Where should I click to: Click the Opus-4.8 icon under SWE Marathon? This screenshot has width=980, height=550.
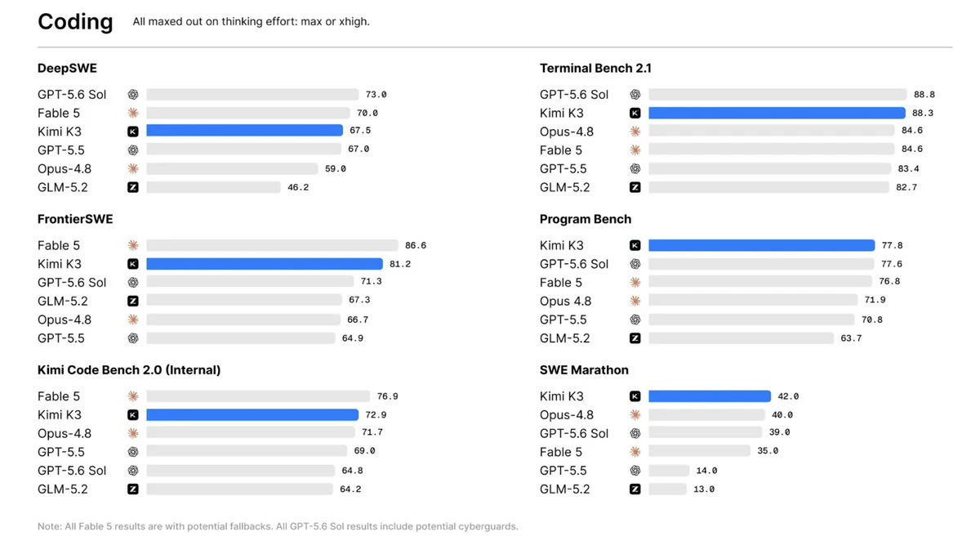635,415
